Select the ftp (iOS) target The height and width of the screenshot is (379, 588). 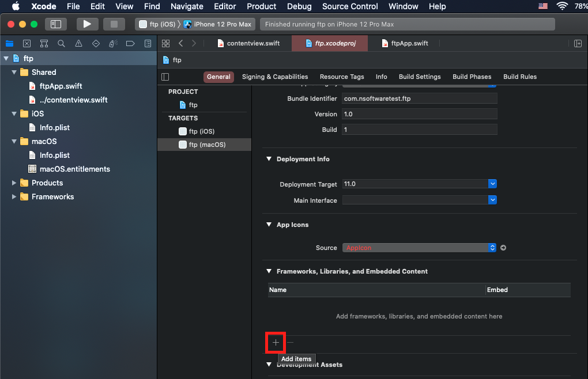click(205, 131)
